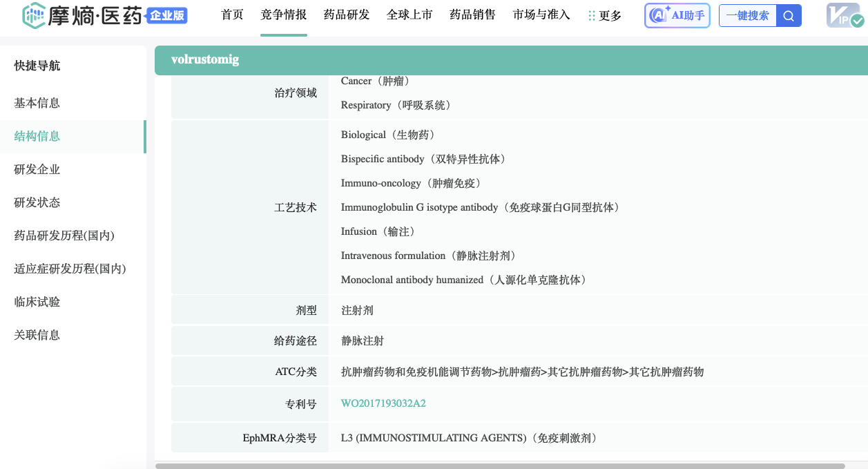
Task: Click the magnifier search icon button
Action: 789,16
